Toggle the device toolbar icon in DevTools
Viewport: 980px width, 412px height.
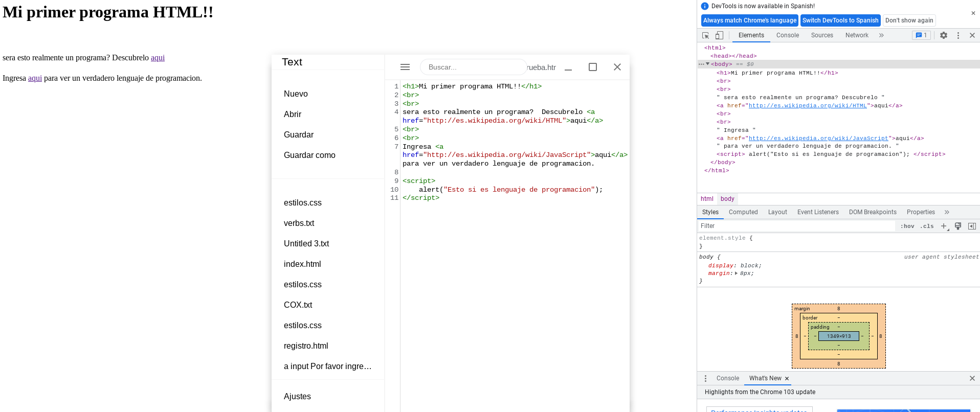[719, 35]
